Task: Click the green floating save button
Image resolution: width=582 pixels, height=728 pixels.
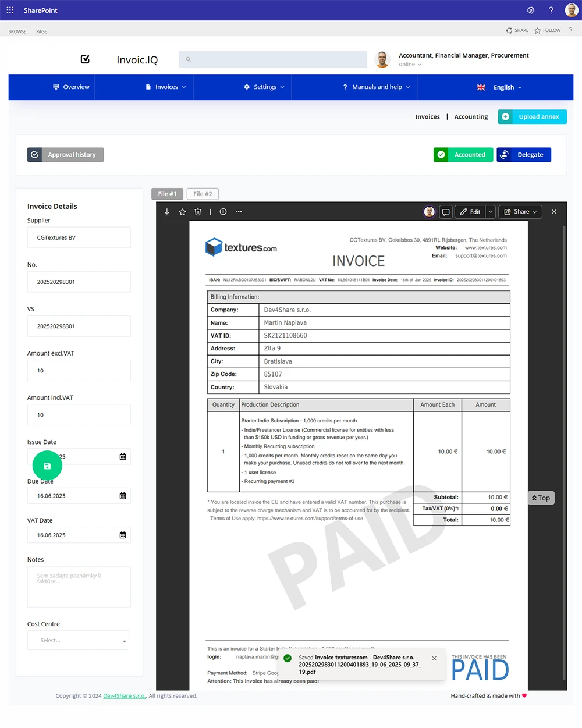Action: tap(47, 466)
